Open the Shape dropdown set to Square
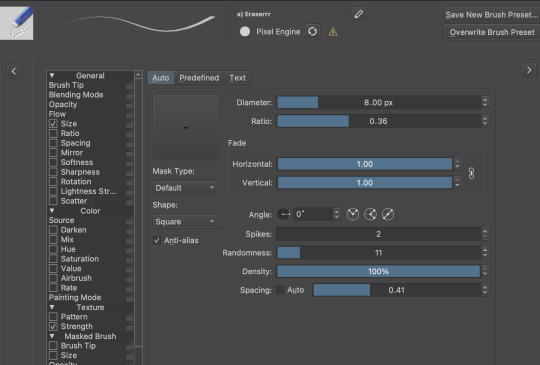Image resolution: width=540 pixels, height=365 pixels. [x=185, y=221]
